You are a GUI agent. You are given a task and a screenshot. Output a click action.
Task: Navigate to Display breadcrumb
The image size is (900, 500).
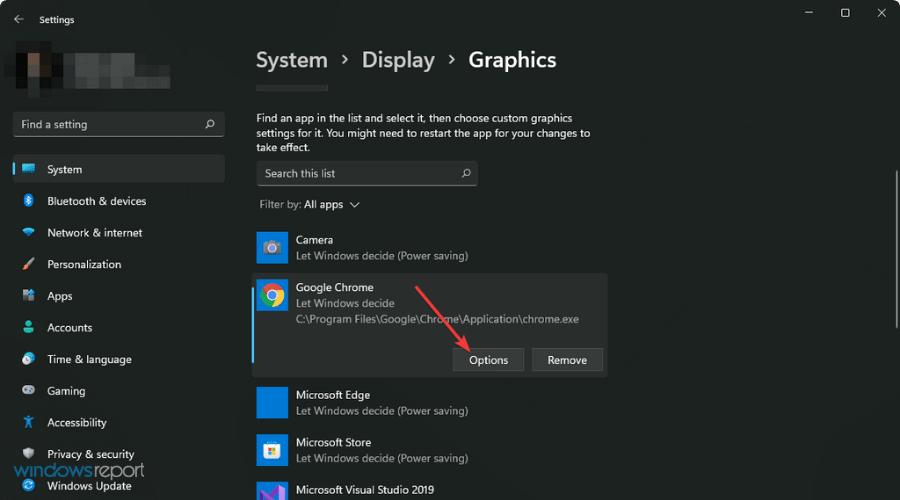coord(398,60)
